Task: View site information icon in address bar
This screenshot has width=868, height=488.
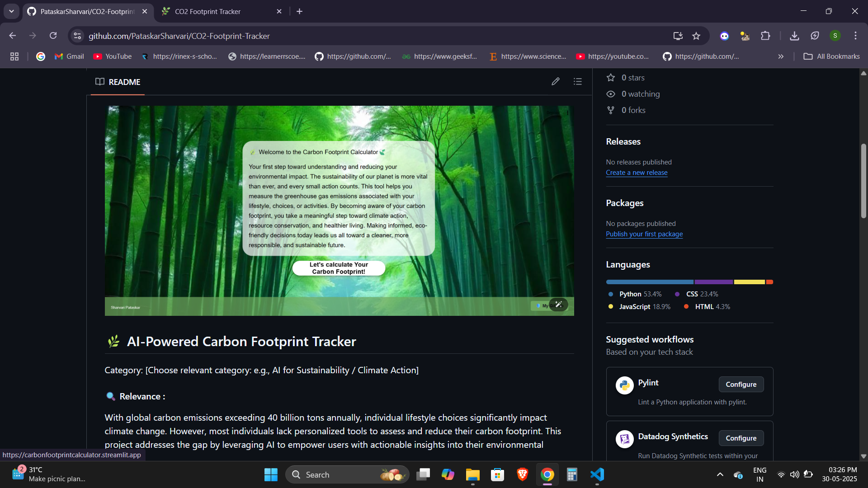Action: pos(78,36)
